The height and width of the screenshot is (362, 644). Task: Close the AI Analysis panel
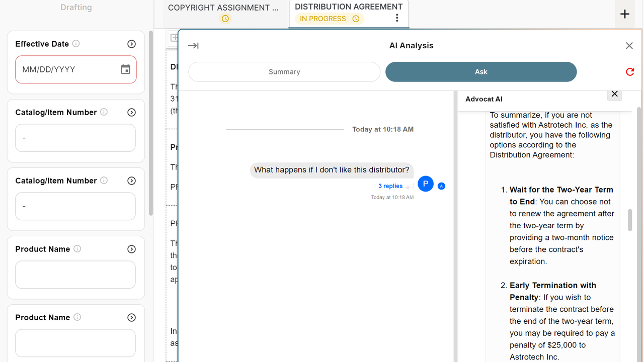(x=629, y=46)
